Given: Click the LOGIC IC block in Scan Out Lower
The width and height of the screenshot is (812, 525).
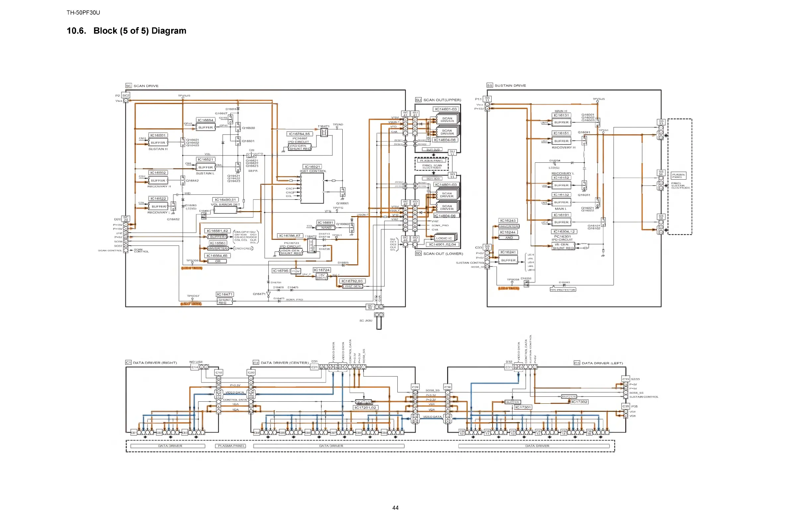Looking at the screenshot, I should [x=444, y=238].
